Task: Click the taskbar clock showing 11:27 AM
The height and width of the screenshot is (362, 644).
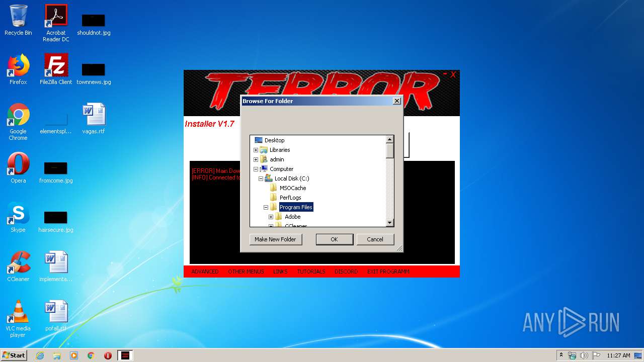Action: (x=618, y=355)
